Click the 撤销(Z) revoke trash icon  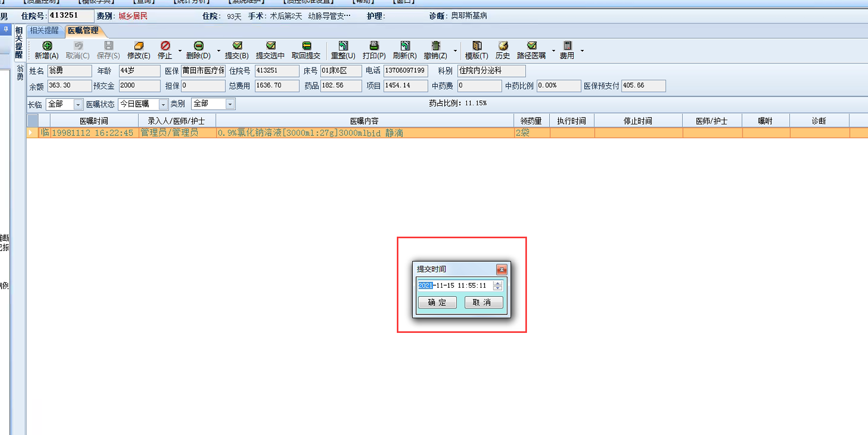[x=436, y=46]
